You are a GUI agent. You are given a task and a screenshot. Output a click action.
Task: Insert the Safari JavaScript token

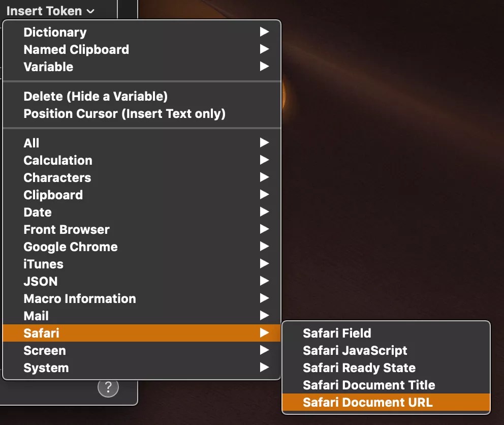coord(355,350)
